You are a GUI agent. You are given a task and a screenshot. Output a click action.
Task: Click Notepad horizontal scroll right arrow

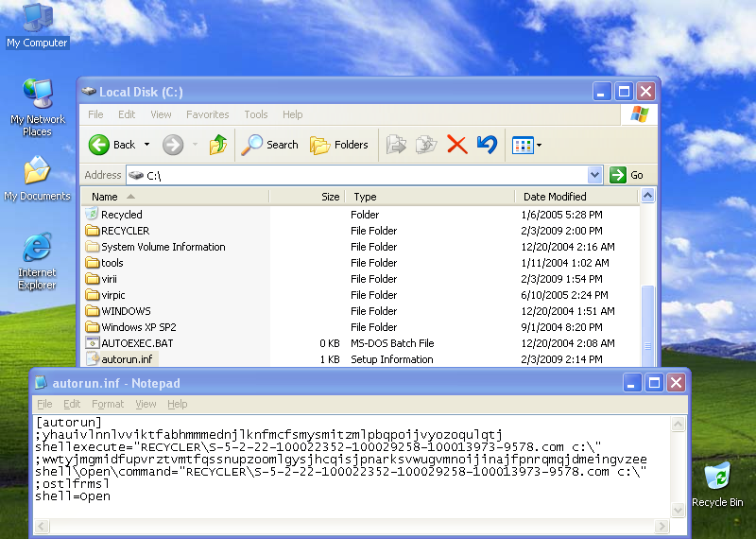[662, 526]
